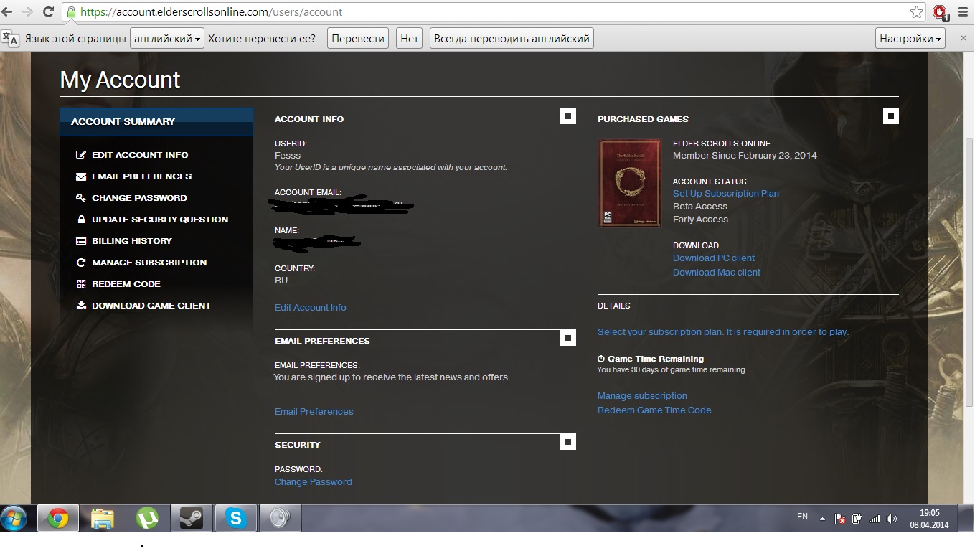Image resolution: width=980 pixels, height=551 pixels.
Task: Click the blue Manage subscription link
Action: pyautogui.click(x=642, y=395)
